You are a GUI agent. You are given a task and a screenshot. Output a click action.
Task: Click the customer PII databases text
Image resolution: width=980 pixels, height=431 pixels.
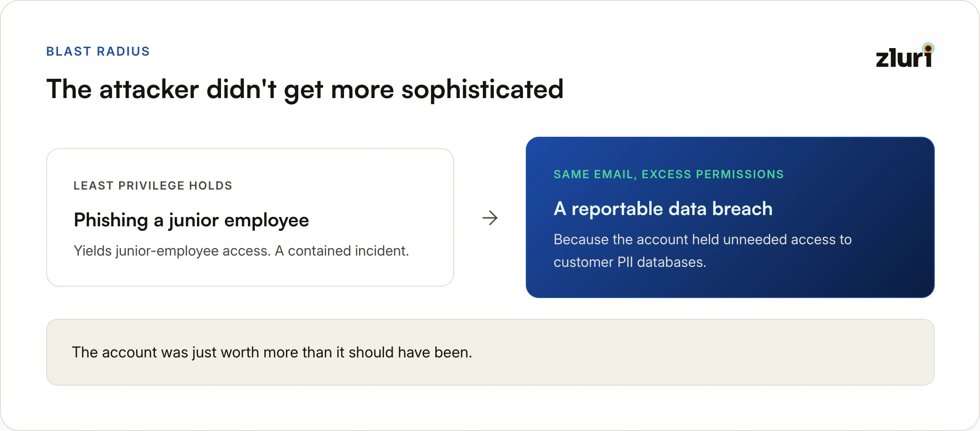(630, 262)
